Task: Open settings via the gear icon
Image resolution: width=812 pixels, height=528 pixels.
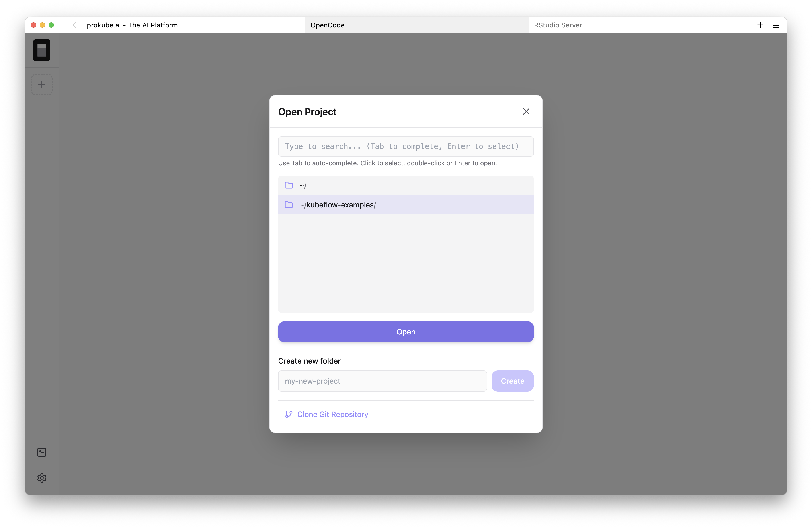Action: click(x=42, y=477)
